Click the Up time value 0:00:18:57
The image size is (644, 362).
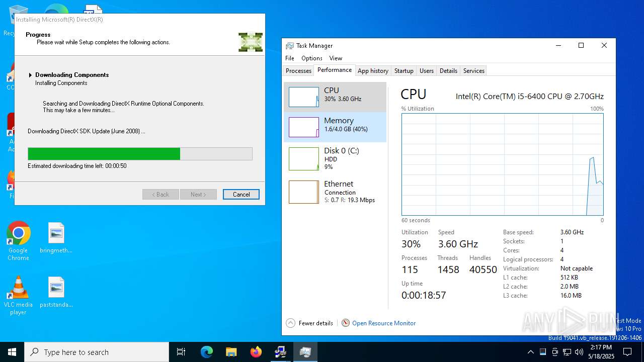424,295
